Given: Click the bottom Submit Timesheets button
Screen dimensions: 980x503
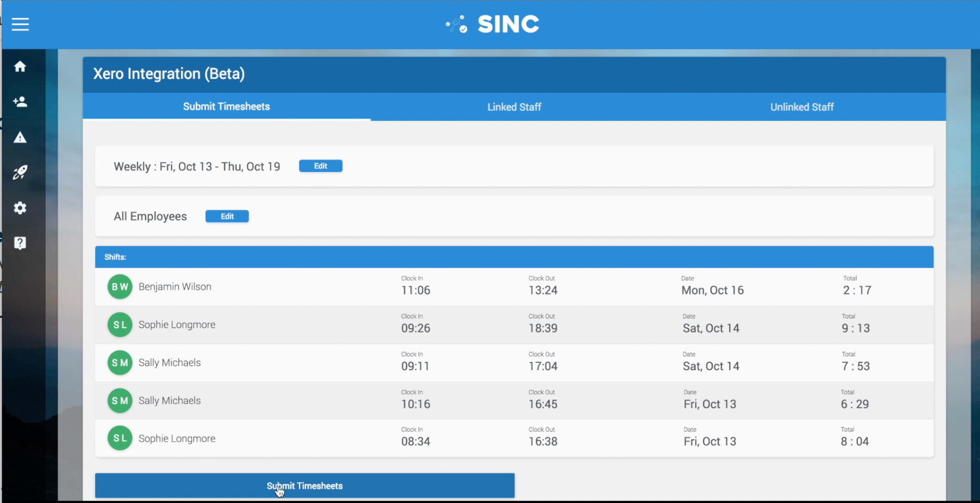Looking at the screenshot, I should click(305, 486).
